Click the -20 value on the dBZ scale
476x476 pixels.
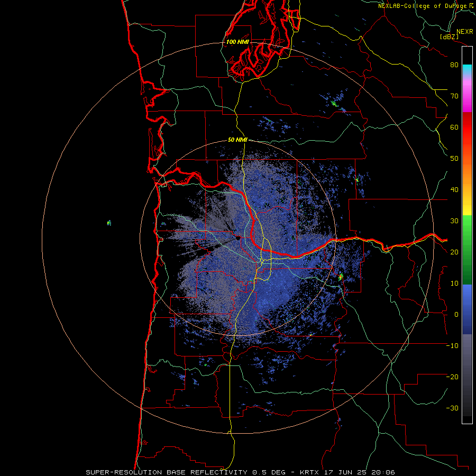point(452,377)
